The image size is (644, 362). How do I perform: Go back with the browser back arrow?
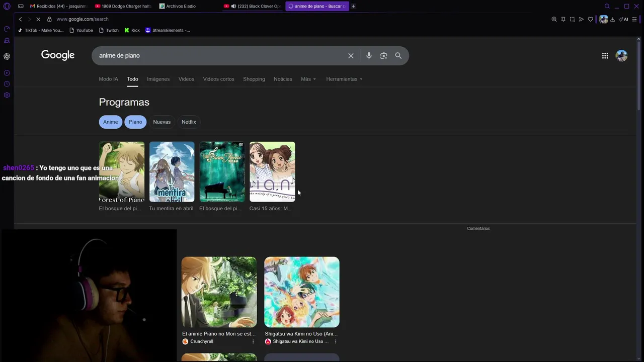[x=20, y=19]
